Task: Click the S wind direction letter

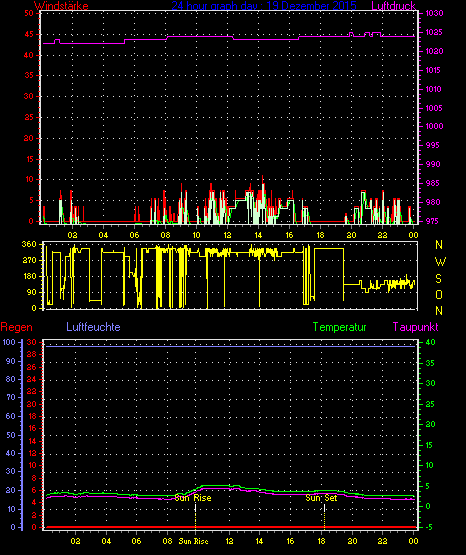Action: click(x=438, y=279)
